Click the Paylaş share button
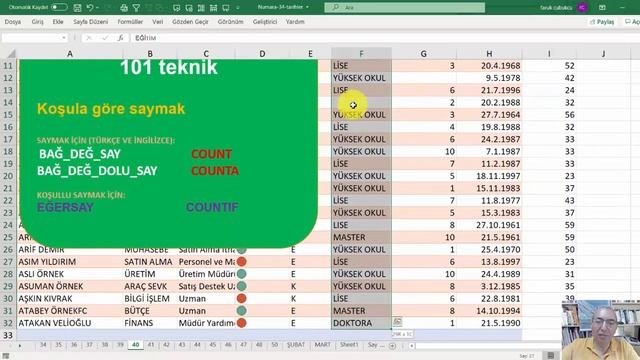Image resolution: width=640 pixels, height=360 pixels. pos(602,22)
